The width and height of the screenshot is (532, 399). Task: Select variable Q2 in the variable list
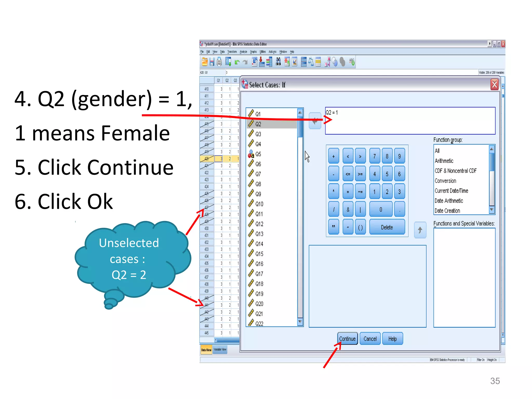click(x=272, y=124)
